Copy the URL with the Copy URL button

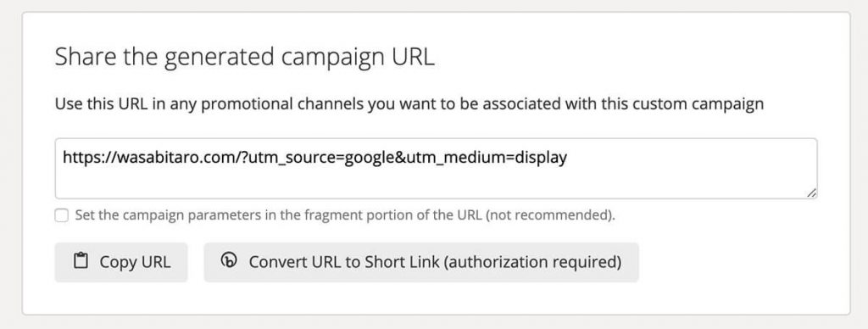[x=121, y=262]
